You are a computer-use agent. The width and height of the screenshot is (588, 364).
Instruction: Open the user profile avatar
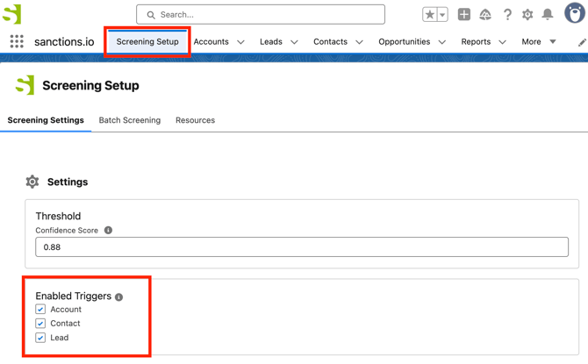click(575, 13)
